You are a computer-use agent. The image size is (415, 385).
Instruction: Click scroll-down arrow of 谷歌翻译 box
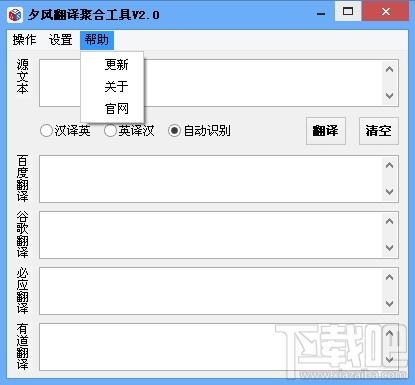[x=389, y=248]
